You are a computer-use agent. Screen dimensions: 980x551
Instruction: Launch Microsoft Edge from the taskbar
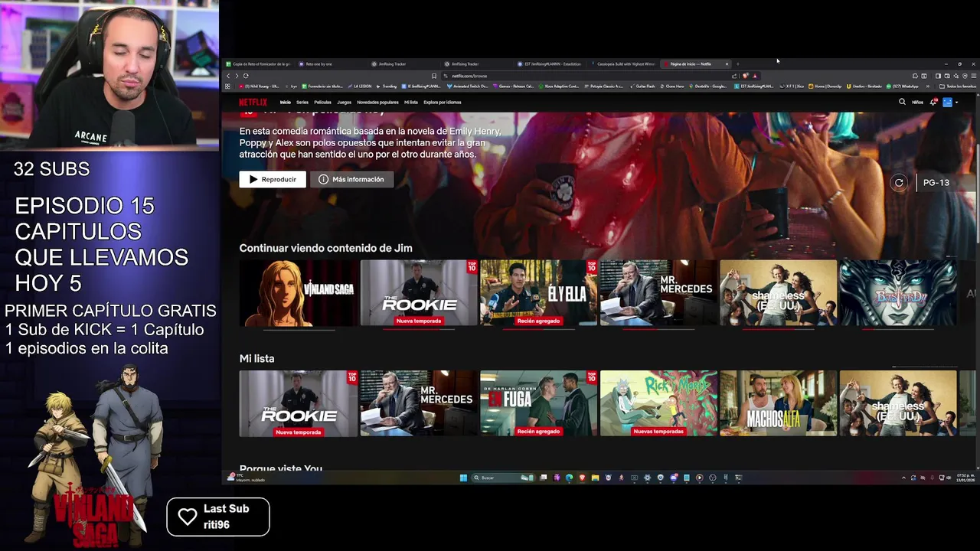569,478
